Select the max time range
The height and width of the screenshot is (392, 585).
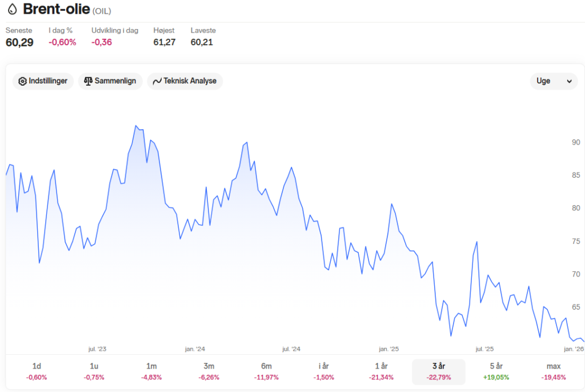point(554,371)
